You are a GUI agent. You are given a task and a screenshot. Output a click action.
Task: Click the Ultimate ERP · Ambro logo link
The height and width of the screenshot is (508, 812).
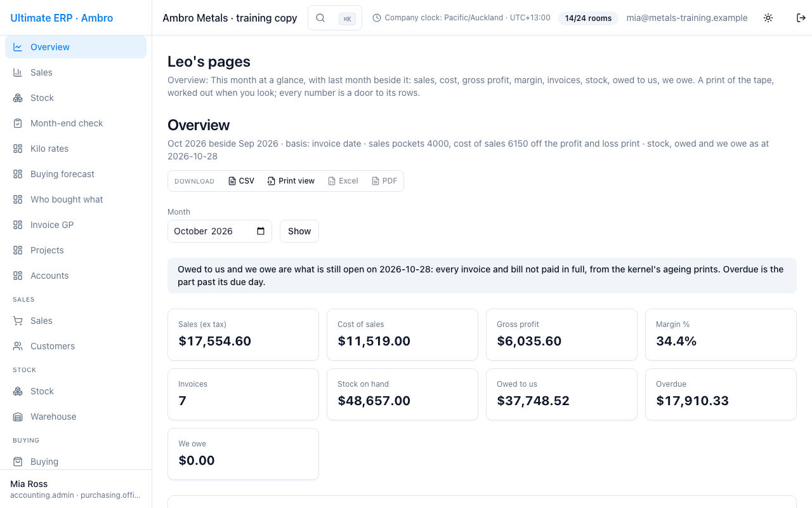point(62,18)
